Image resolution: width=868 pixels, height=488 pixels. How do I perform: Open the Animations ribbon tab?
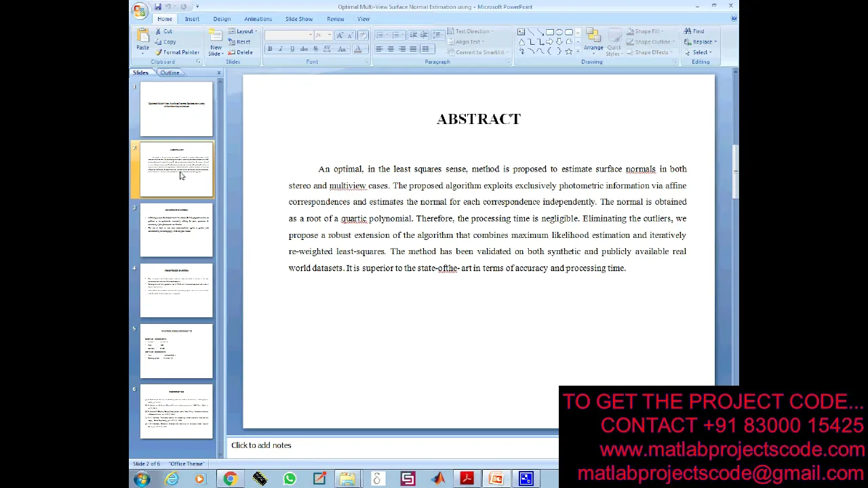click(258, 19)
